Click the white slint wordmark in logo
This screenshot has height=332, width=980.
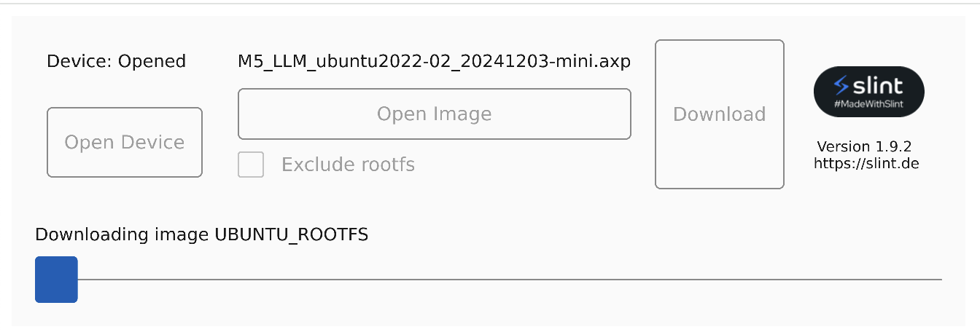point(879,85)
